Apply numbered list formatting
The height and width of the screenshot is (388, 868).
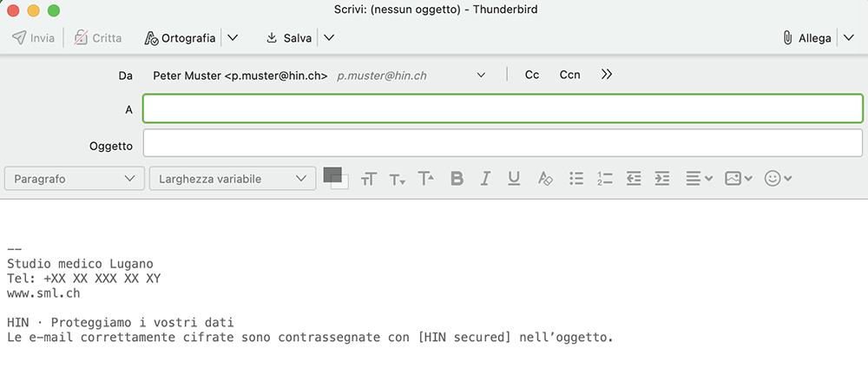(605, 178)
